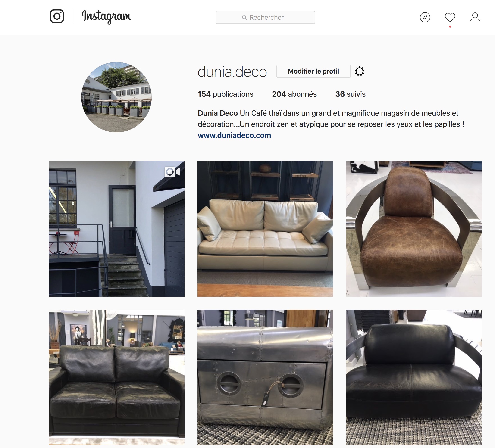
Task: Click the magnifier icon in search bar
Action: pyautogui.click(x=244, y=17)
